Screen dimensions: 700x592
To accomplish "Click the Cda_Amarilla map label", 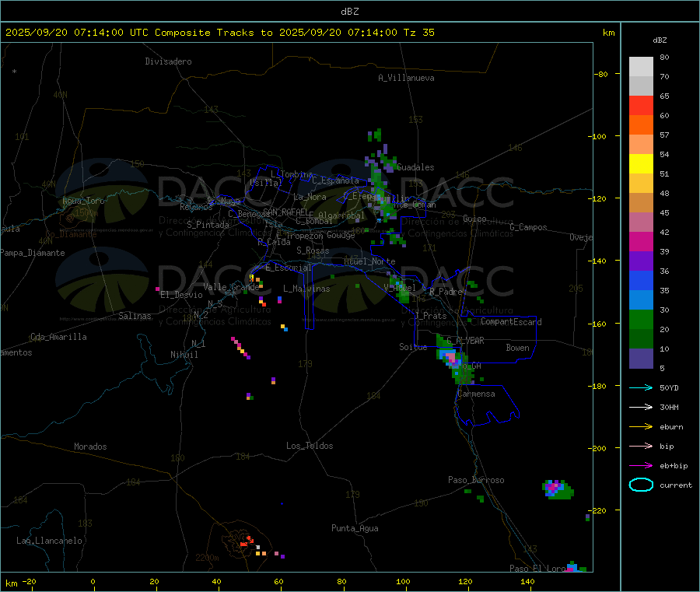I will pyautogui.click(x=58, y=337).
